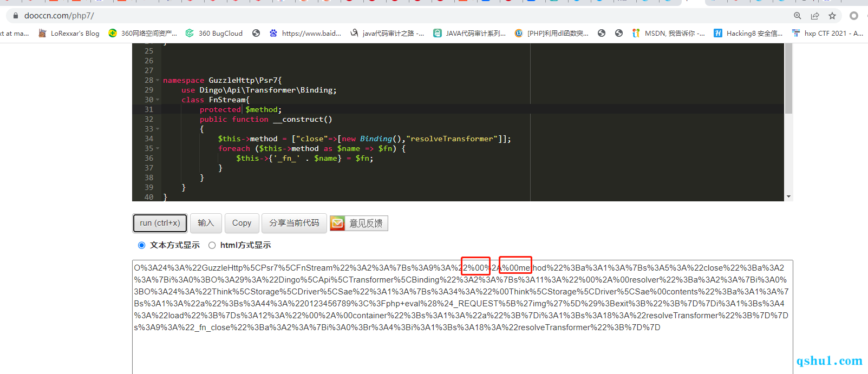This screenshot has height=374, width=868.
Task: Open the 360网络空间资产 bookmark
Action: click(143, 33)
